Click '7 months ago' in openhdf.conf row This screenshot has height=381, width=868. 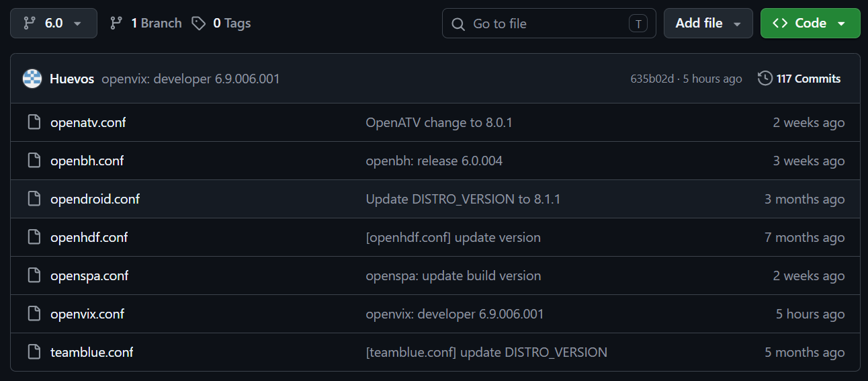(x=805, y=237)
